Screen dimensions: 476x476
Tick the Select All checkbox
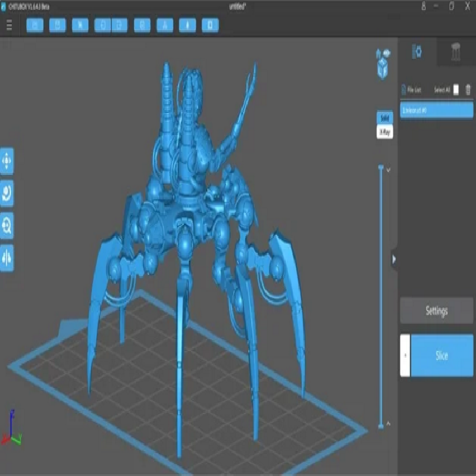456,90
